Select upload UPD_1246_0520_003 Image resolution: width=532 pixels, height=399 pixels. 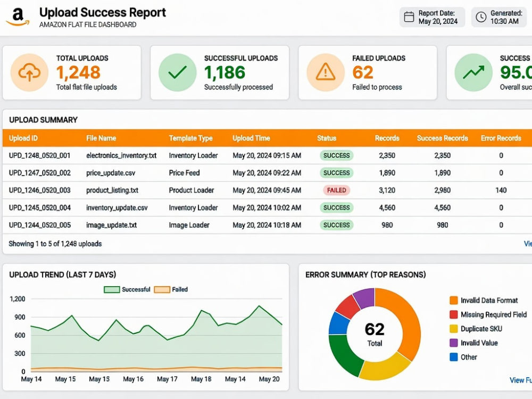(x=40, y=190)
